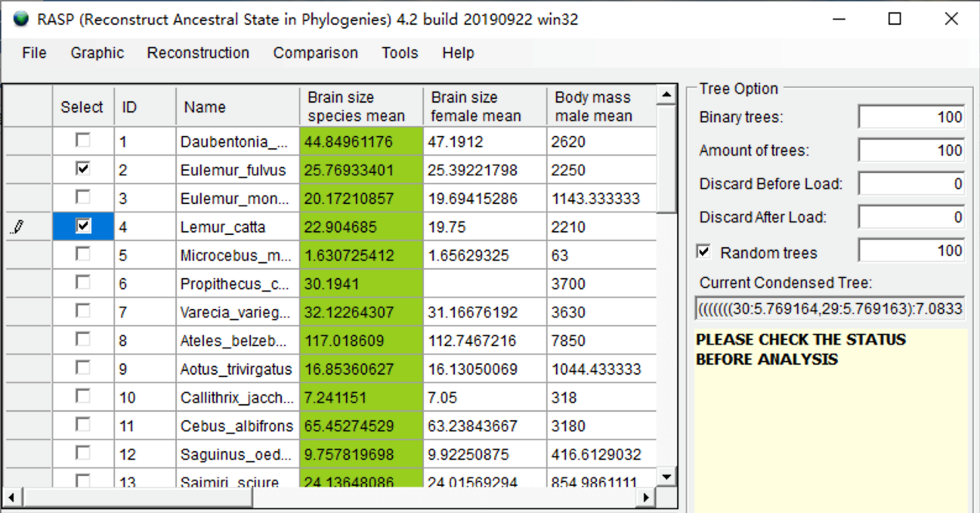This screenshot has width=980, height=513.
Task: Check the box for Cebus_albifrons row 11
Action: (83, 424)
